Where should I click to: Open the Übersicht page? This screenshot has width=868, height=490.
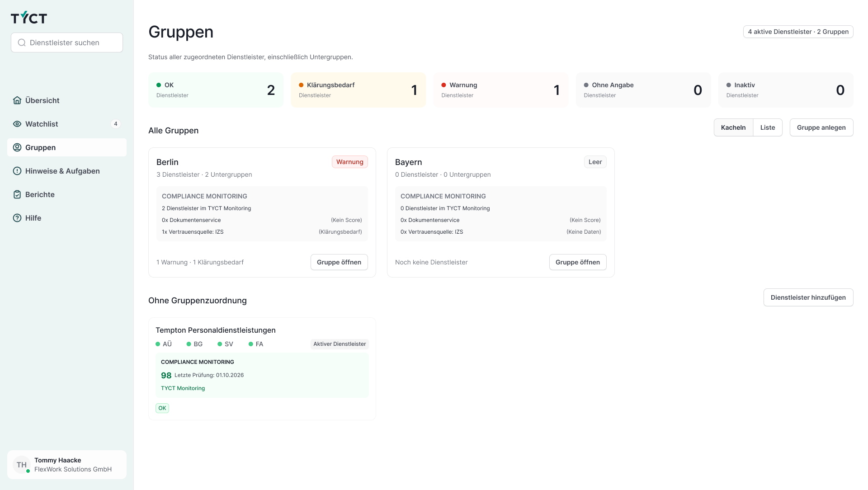coord(67,100)
